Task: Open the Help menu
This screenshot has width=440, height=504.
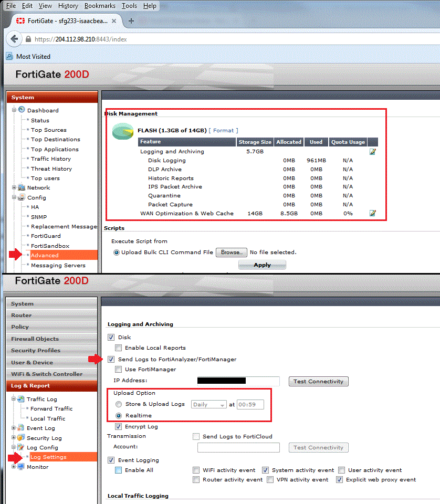Action: [150, 6]
